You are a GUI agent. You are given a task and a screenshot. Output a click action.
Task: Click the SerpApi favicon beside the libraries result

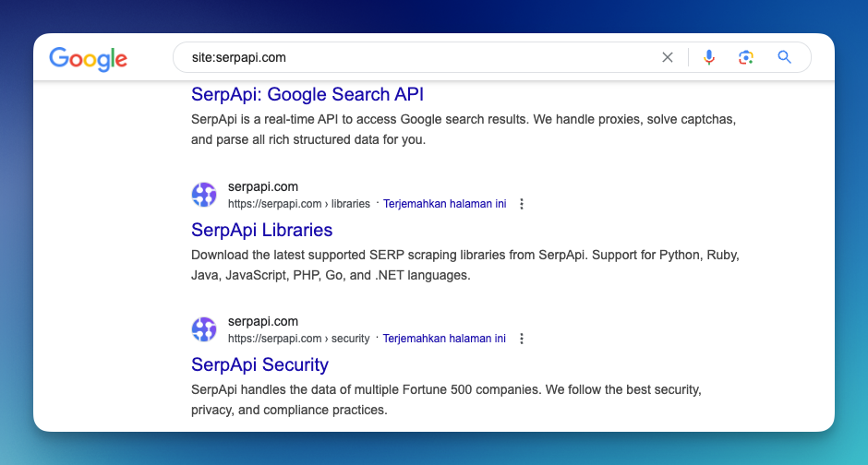click(x=204, y=195)
